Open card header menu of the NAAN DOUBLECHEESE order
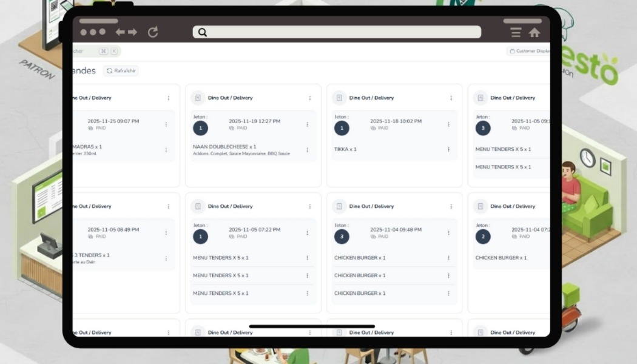The width and height of the screenshot is (637, 364). 310,98
